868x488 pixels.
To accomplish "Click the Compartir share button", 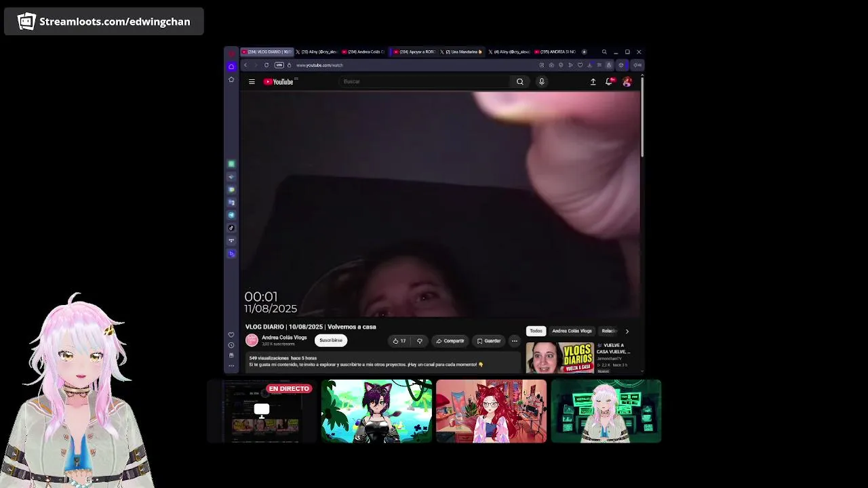I will [450, 341].
